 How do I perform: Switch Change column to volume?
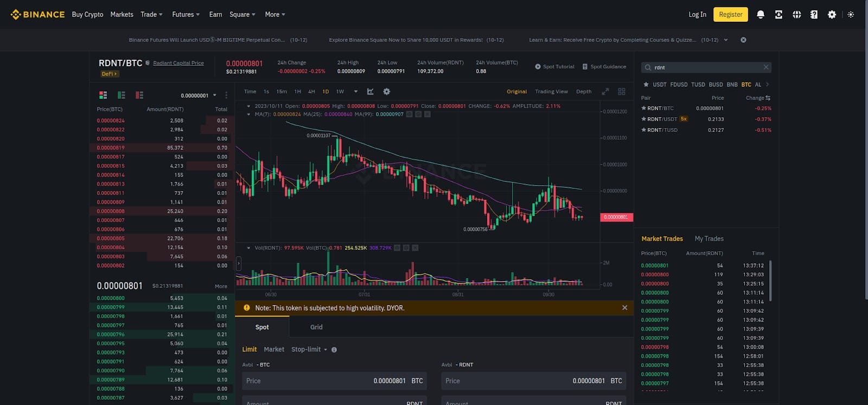point(768,98)
